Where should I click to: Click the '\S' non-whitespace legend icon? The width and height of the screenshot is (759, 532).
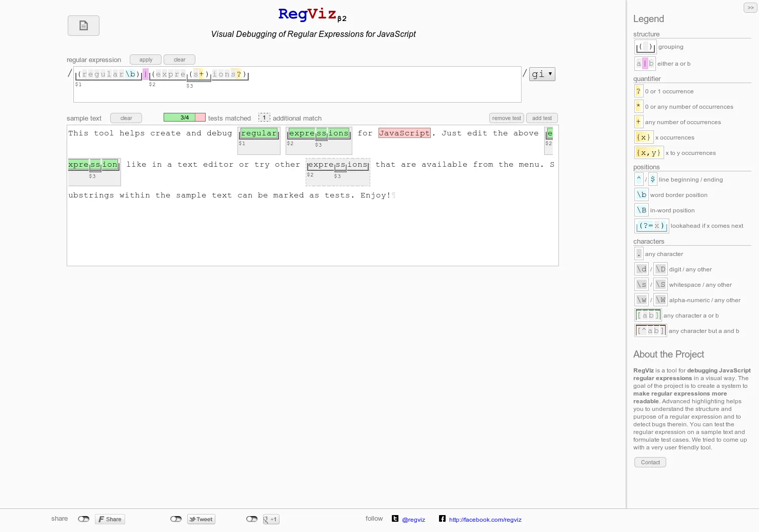pyautogui.click(x=661, y=285)
